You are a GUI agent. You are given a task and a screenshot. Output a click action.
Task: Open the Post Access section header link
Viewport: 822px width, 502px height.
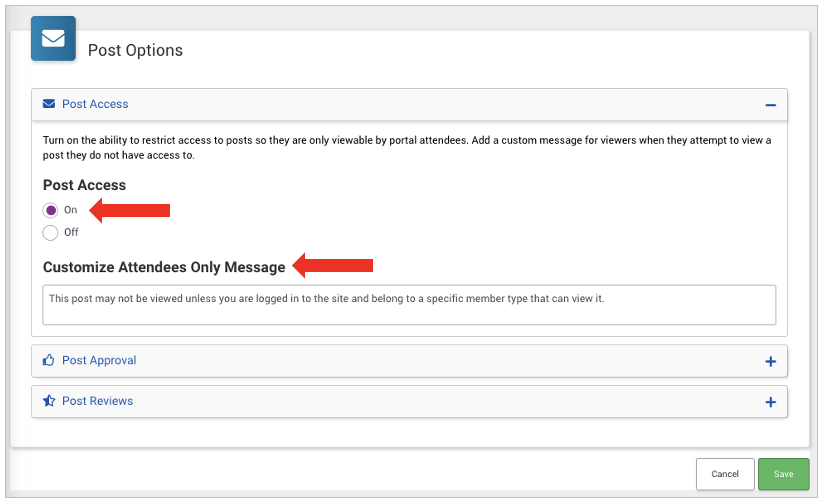tap(95, 104)
